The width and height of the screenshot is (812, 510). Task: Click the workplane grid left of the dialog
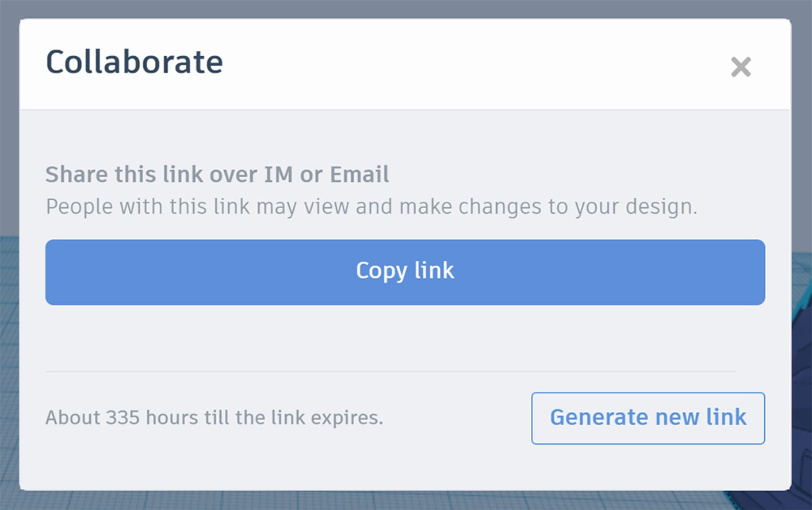[9, 356]
